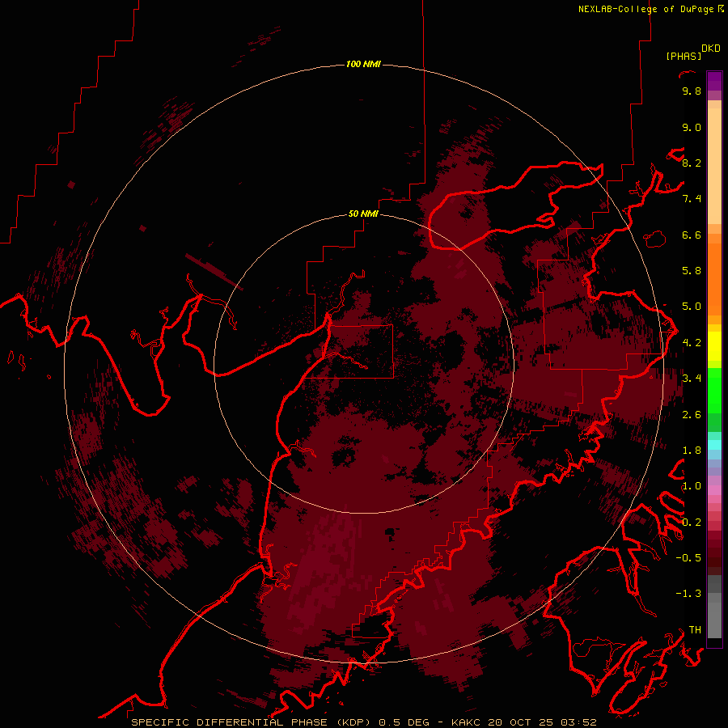Click the 0.5 DEG elevation angle text

point(404,722)
